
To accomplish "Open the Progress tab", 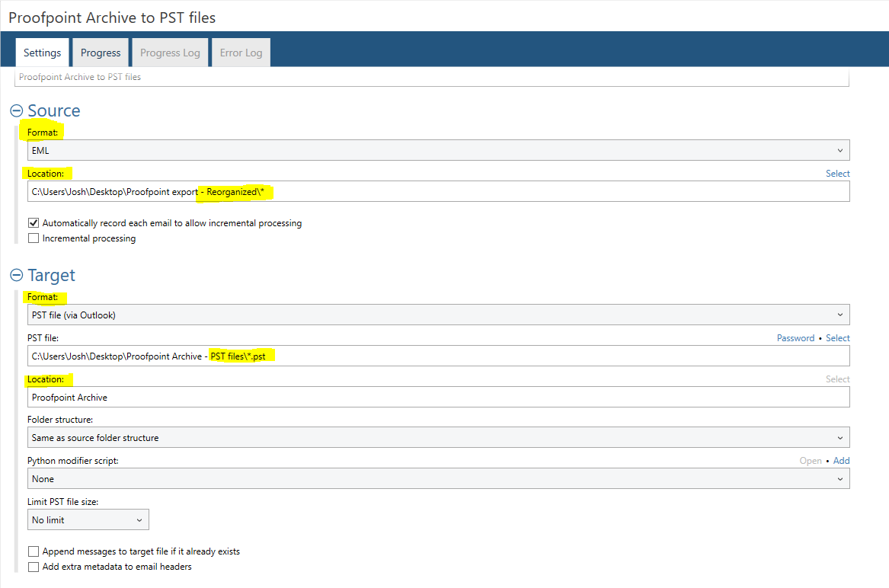I will pos(101,53).
